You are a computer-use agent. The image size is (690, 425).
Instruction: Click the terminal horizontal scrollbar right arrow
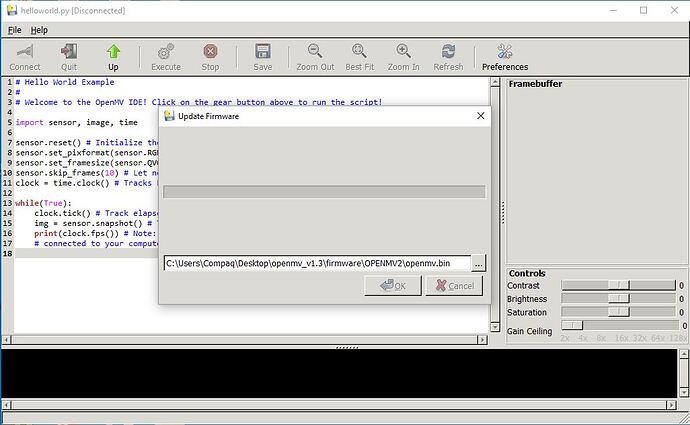(x=672, y=405)
